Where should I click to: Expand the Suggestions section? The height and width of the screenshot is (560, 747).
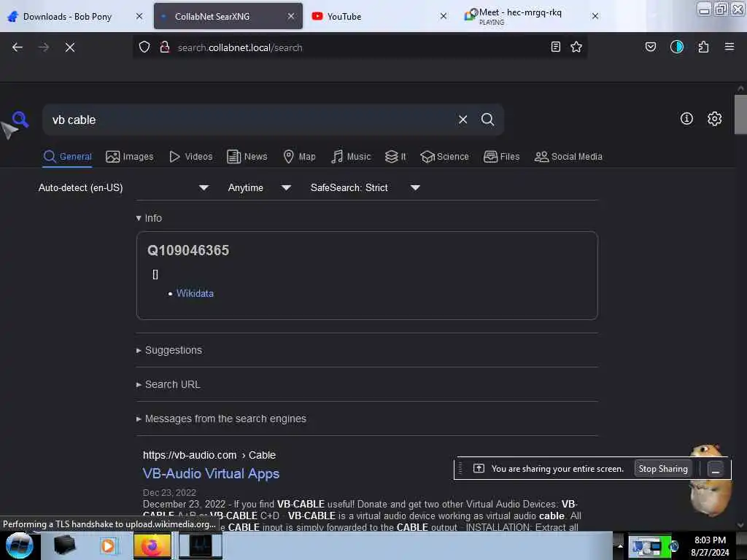click(169, 350)
